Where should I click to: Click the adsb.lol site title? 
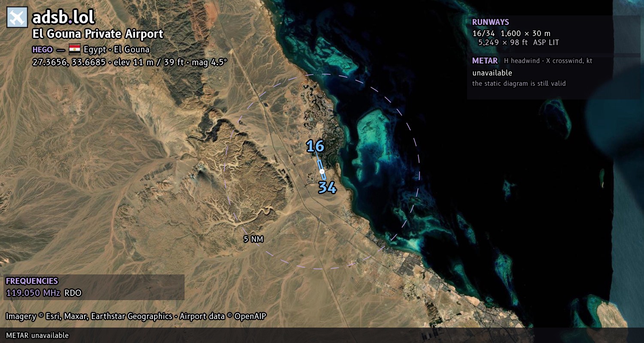[63, 18]
